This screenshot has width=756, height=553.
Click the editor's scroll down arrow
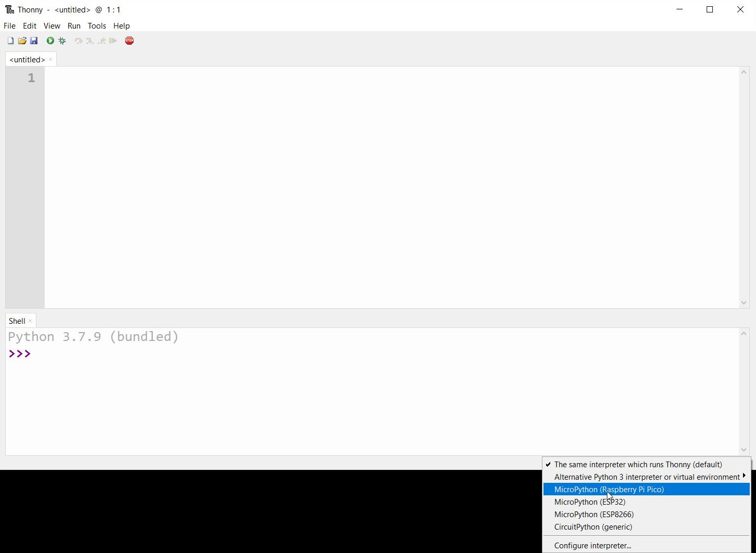(744, 302)
